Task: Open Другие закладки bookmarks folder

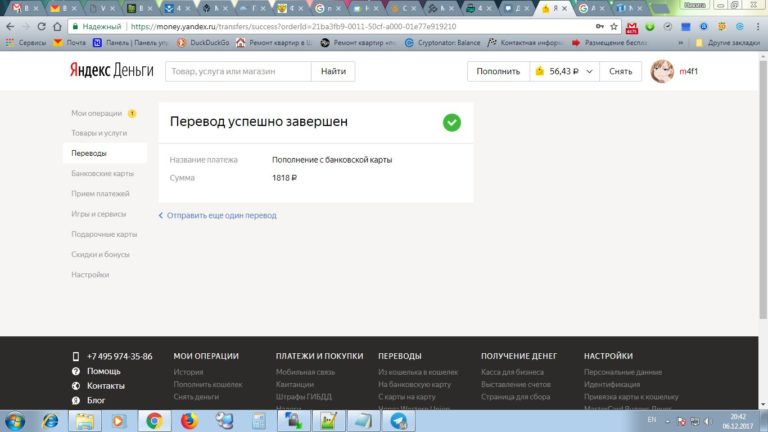Action: click(x=728, y=43)
